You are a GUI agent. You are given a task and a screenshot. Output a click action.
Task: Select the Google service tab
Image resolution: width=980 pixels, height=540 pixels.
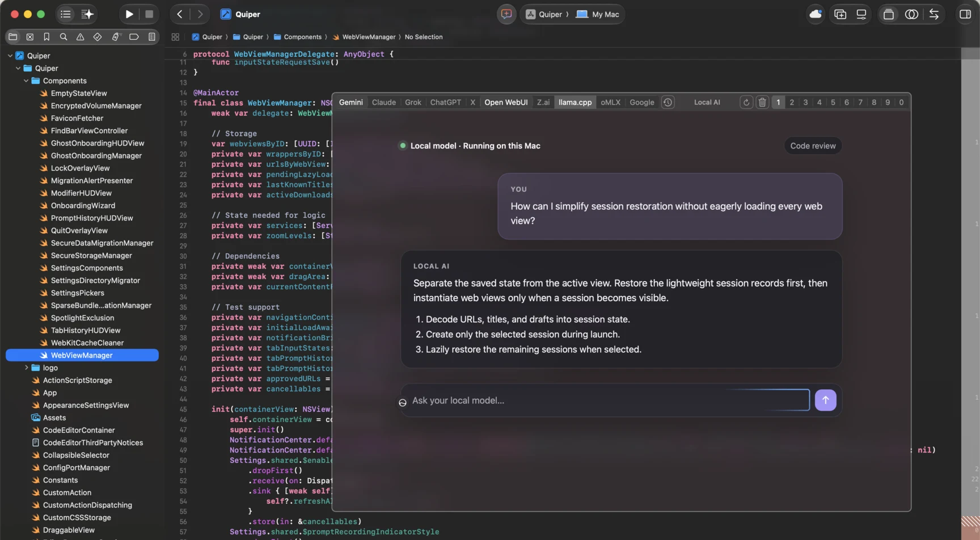pyautogui.click(x=642, y=103)
